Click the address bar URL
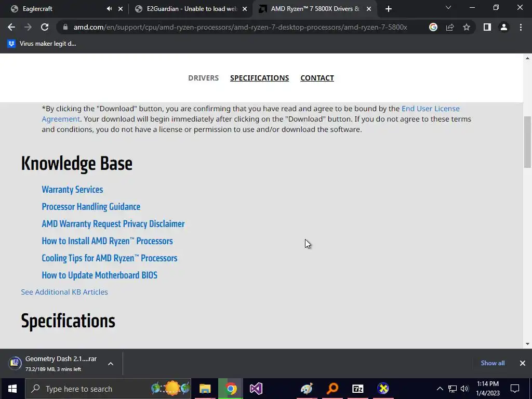Image resolution: width=532 pixels, height=399 pixels. 240,27
